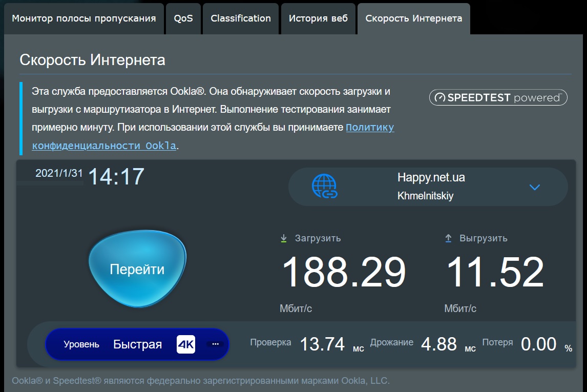Select the Happy.net.ua server name
This screenshot has width=587, height=392.
click(431, 178)
